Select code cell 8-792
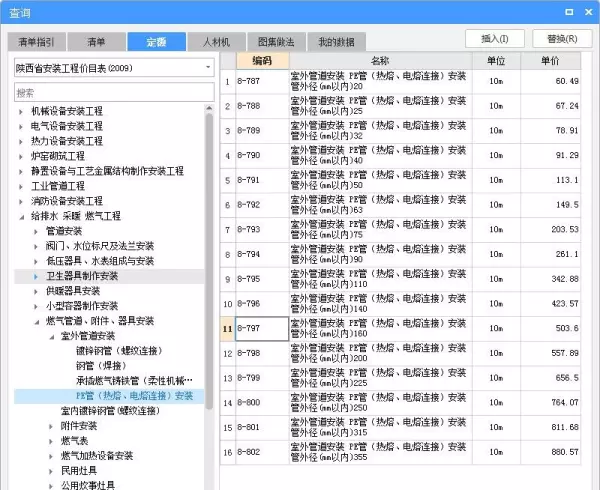Viewport: 600px width, 490px height. [x=262, y=205]
